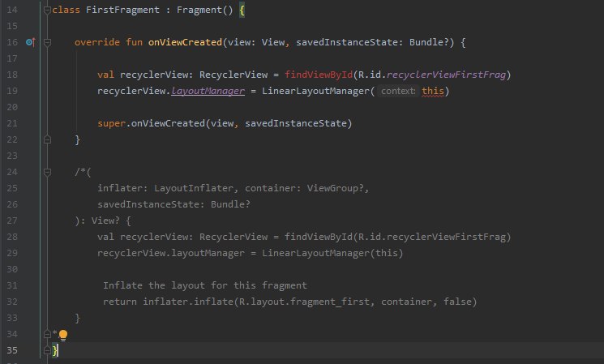Click the commented 'return inflater.inflate' line 32
This screenshot has height=364, width=604.
click(x=289, y=302)
